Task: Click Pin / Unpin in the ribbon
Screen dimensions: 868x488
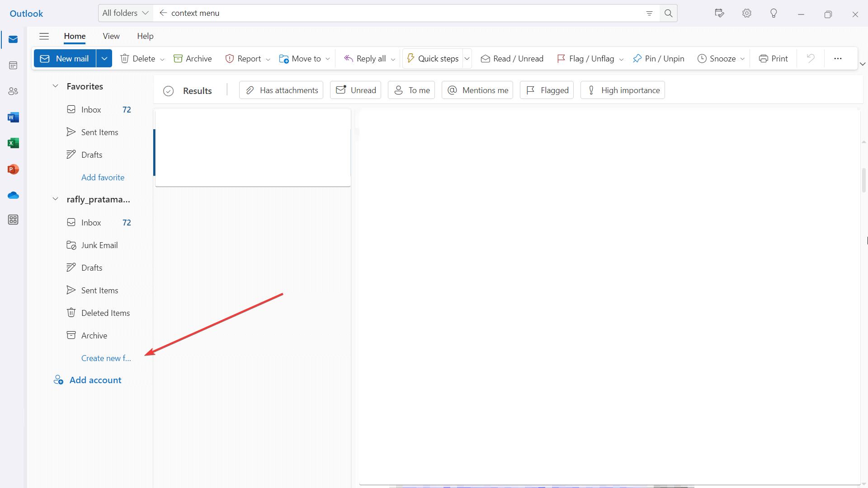Action: point(658,58)
